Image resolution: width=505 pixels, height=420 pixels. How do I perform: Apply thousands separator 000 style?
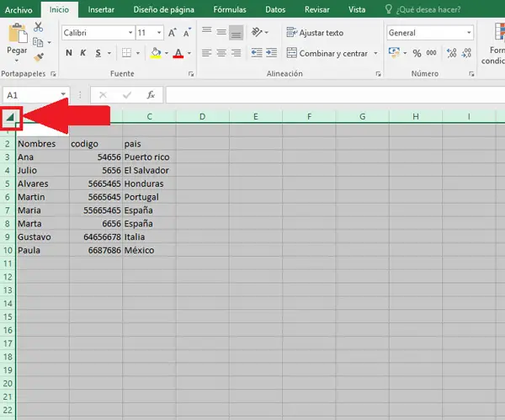pyautogui.click(x=431, y=53)
